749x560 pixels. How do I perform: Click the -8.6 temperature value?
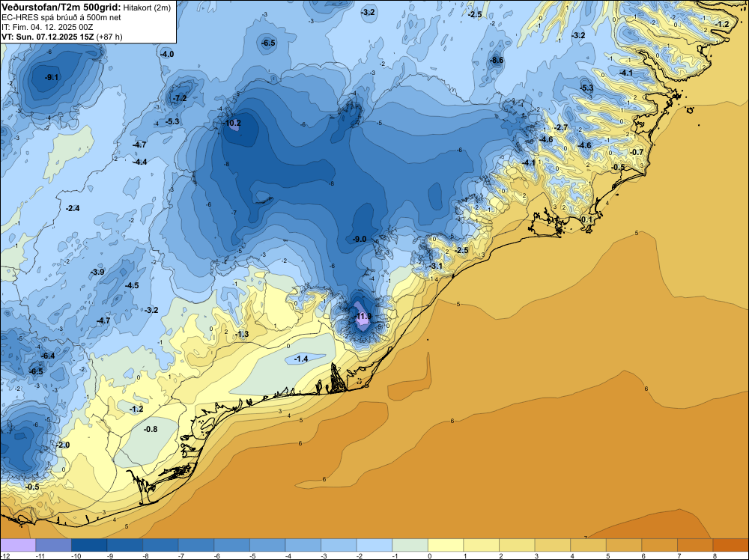click(x=497, y=60)
